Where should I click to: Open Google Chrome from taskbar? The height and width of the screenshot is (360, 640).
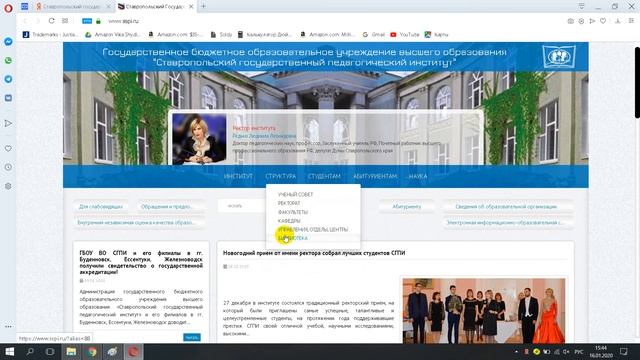click(x=92, y=351)
